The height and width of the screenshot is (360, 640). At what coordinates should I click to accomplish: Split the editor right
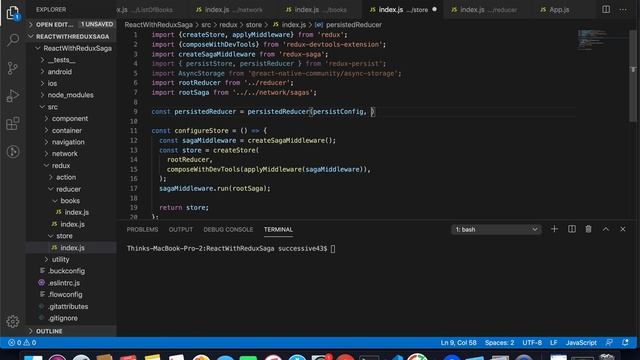606,9
